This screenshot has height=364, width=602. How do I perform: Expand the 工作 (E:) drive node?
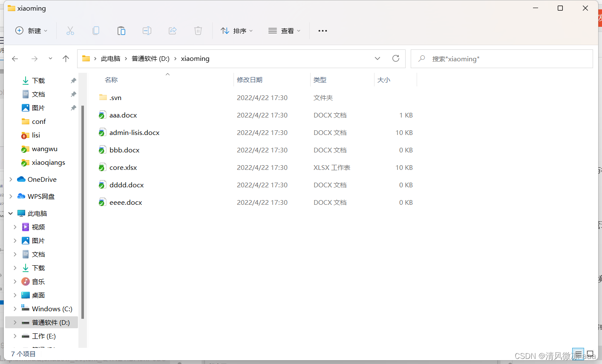click(x=15, y=336)
